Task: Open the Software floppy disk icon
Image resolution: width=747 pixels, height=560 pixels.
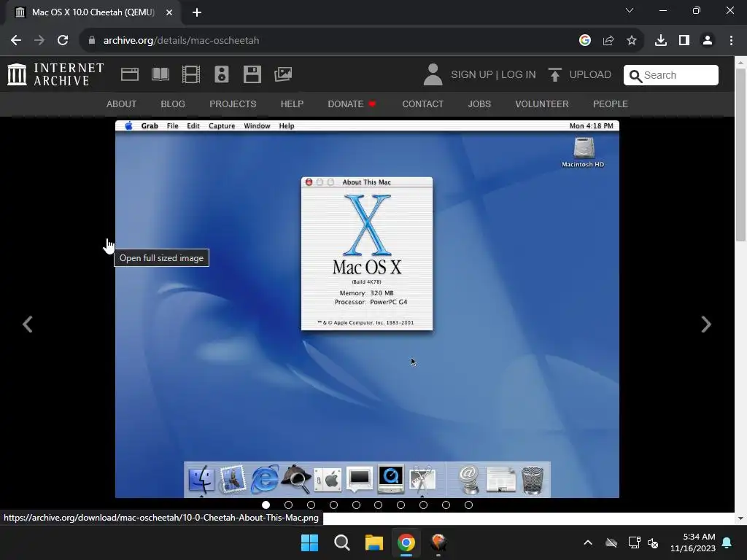Action: click(252, 74)
